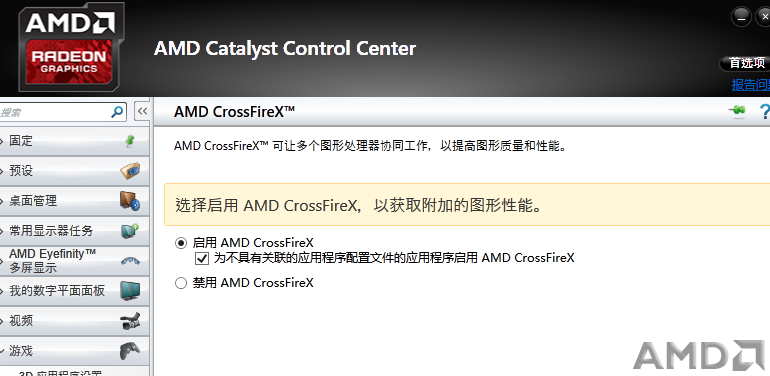This screenshot has width=770, height=376.
Task: Click the pushpin icon beside 固定
Action: point(130,141)
